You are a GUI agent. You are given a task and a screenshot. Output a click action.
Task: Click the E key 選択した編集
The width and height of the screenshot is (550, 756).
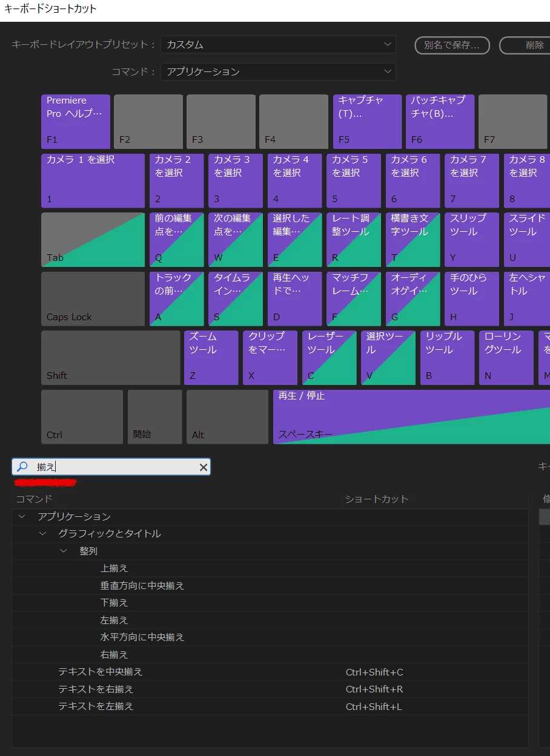point(295,240)
